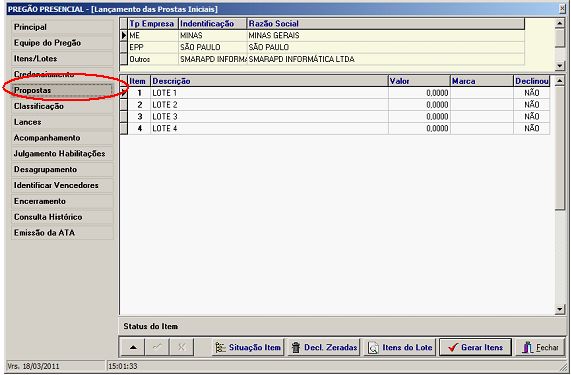Click Gerar Itens button
This screenshot has width=571, height=375.
click(x=476, y=348)
